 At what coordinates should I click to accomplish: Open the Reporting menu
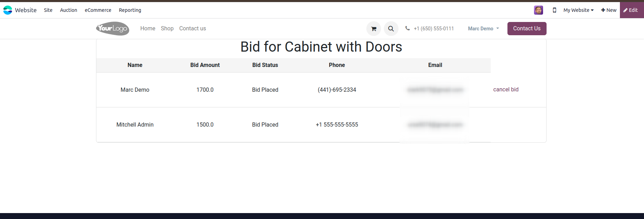point(130,10)
